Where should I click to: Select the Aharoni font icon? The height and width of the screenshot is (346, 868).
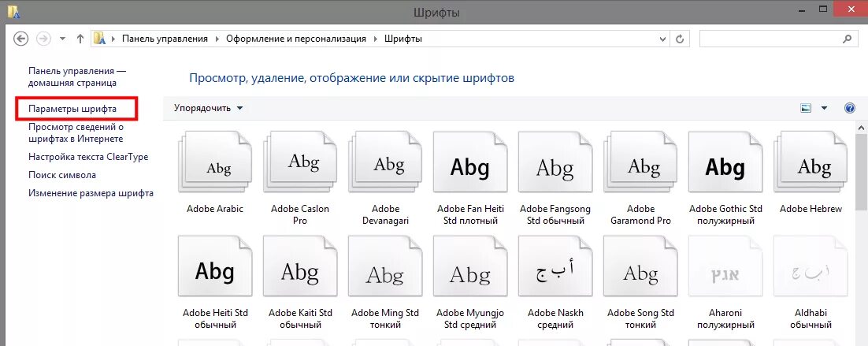725,266
